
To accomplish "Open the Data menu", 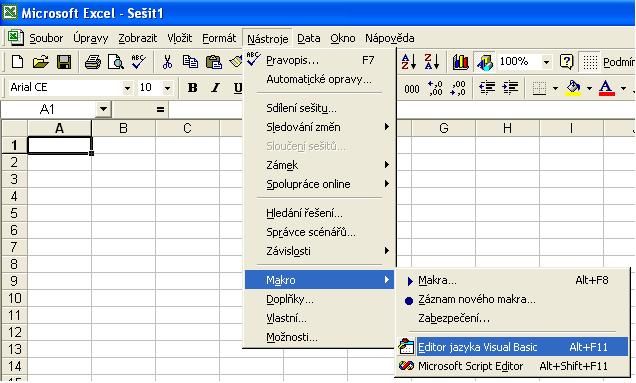I will (x=309, y=38).
